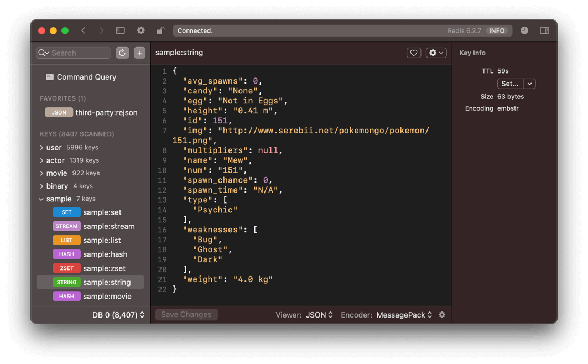The height and width of the screenshot is (364, 588).
Task: Open encoder settings gear
Action: [x=442, y=315]
